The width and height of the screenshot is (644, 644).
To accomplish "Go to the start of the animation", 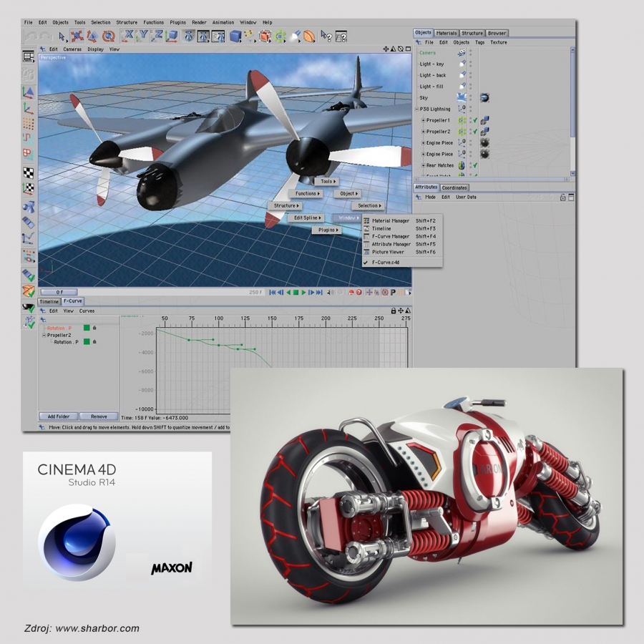I will (273, 293).
